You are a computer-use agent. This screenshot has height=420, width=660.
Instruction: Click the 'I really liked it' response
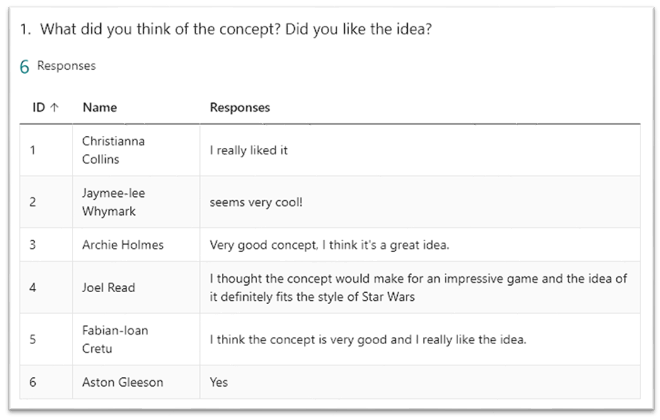[x=250, y=150]
